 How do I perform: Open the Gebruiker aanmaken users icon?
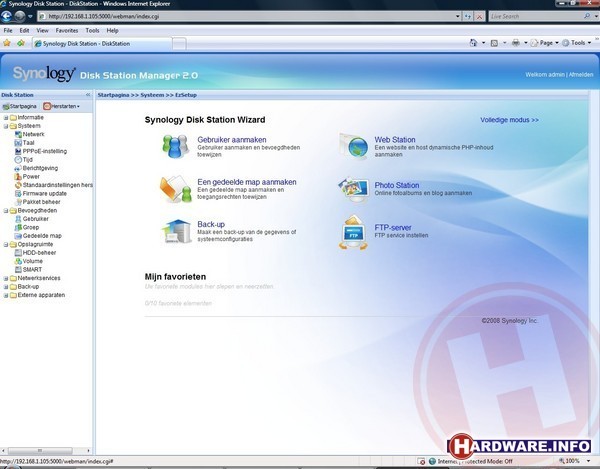[x=176, y=147]
